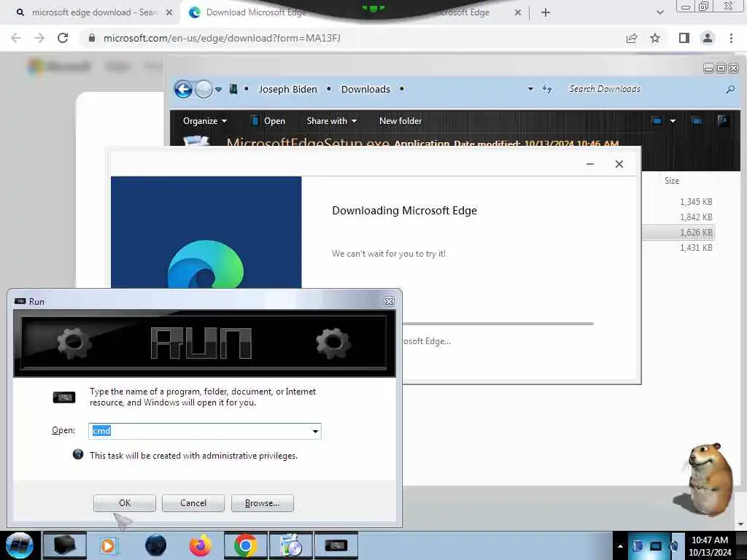Click the OK button in Run dialog

[124, 503]
